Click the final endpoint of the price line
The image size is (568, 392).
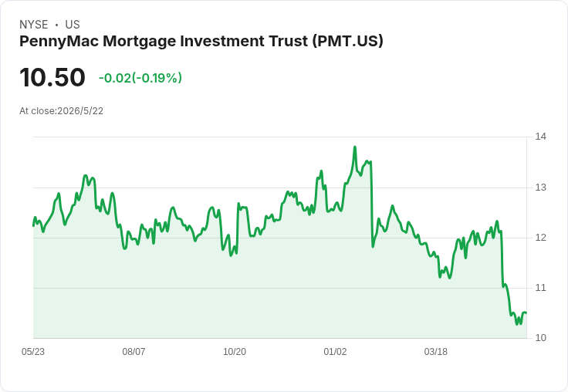tap(526, 313)
